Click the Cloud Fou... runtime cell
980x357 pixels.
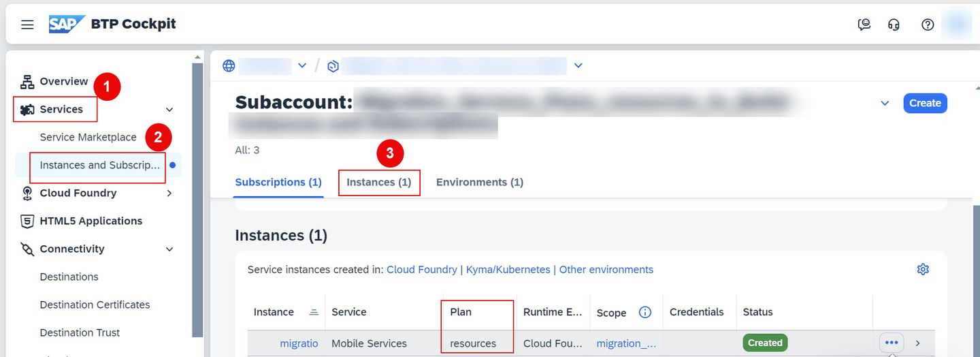coord(553,343)
